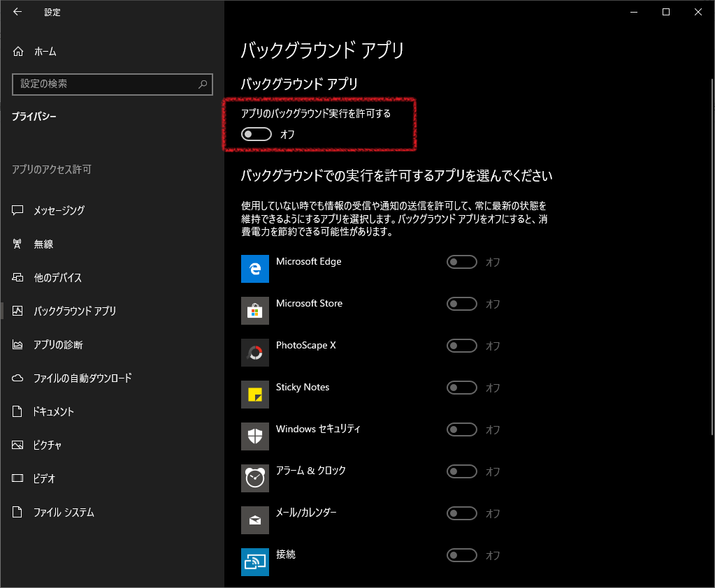Click the メッセージング speech bubble icon
The width and height of the screenshot is (715, 588).
tap(17, 210)
